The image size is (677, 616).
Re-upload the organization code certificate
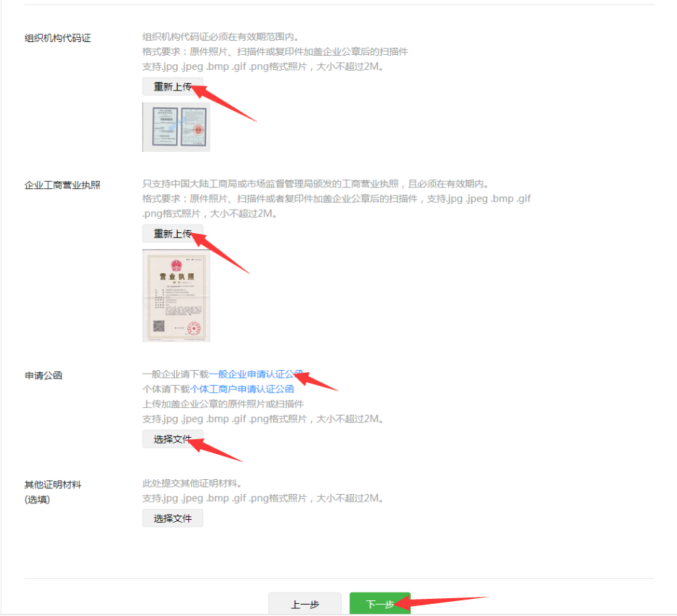(x=172, y=86)
